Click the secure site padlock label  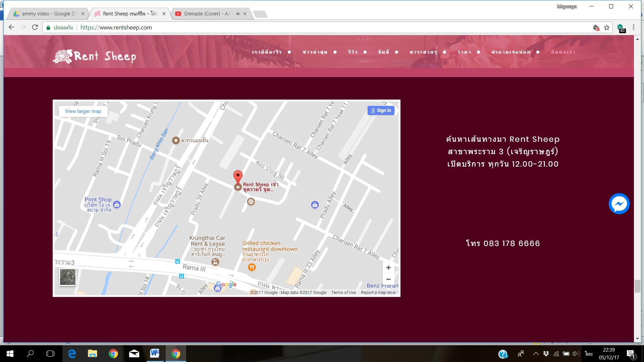click(60, 27)
